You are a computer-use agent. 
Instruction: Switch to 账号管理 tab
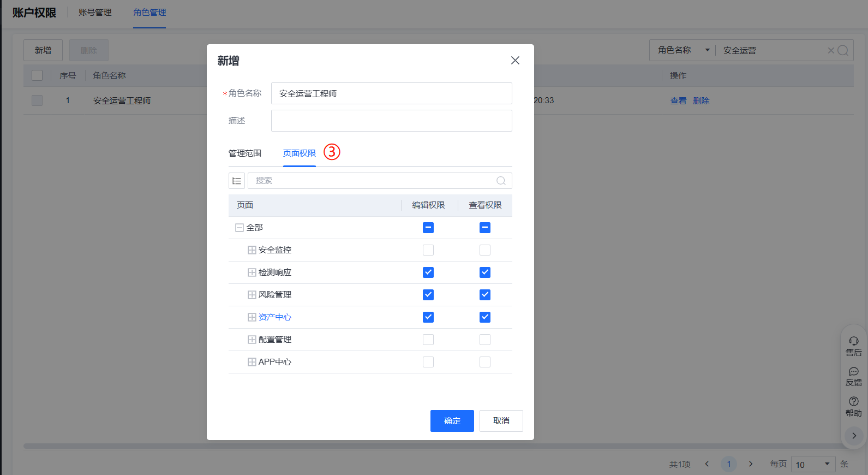pyautogui.click(x=95, y=13)
